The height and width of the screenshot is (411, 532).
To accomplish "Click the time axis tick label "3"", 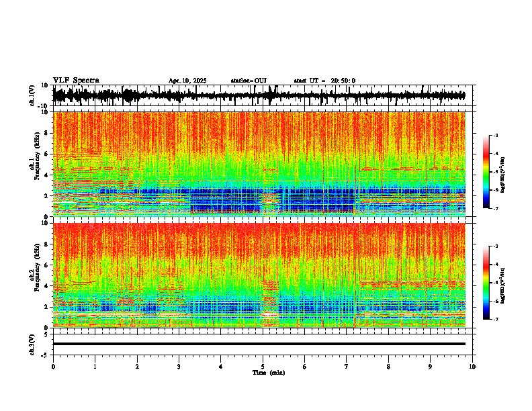I will tap(179, 367).
